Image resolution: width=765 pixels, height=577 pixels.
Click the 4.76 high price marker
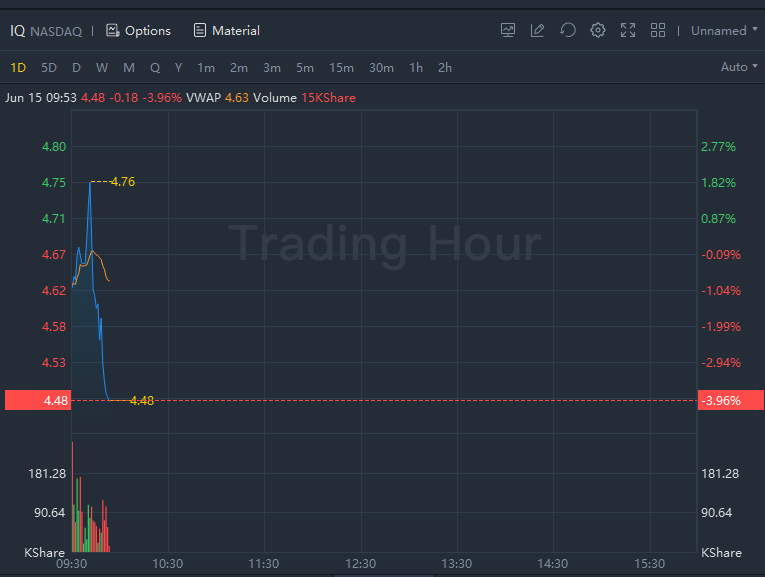(x=123, y=182)
